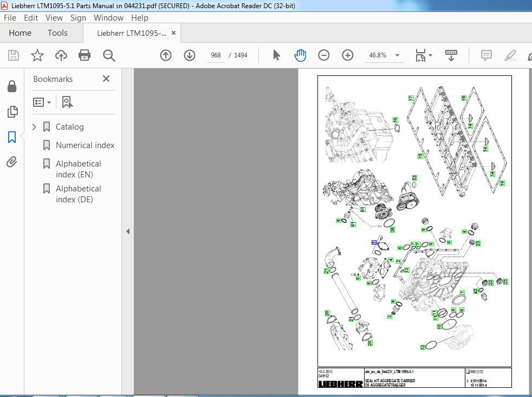Open Alphabetical index (DE) bookmark
The width and height of the screenshot is (532, 397).
point(79,194)
